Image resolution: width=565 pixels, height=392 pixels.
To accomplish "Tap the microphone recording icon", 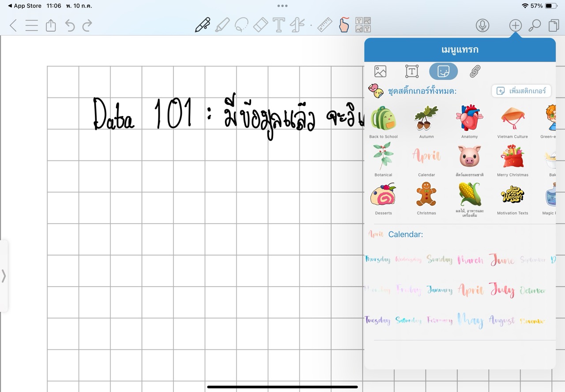I will click(x=482, y=26).
